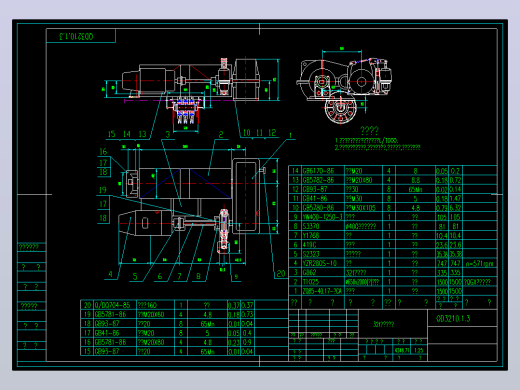This screenshot has height=390, width=520.
Task: Click the 1.47 total weight cell
Action: point(455,199)
